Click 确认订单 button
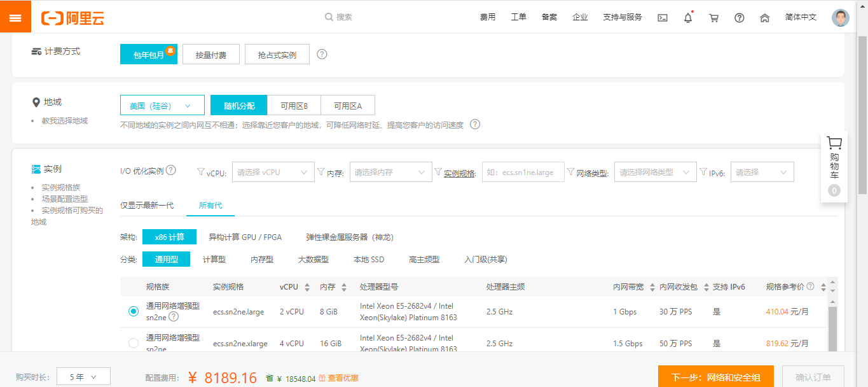 click(x=813, y=377)
